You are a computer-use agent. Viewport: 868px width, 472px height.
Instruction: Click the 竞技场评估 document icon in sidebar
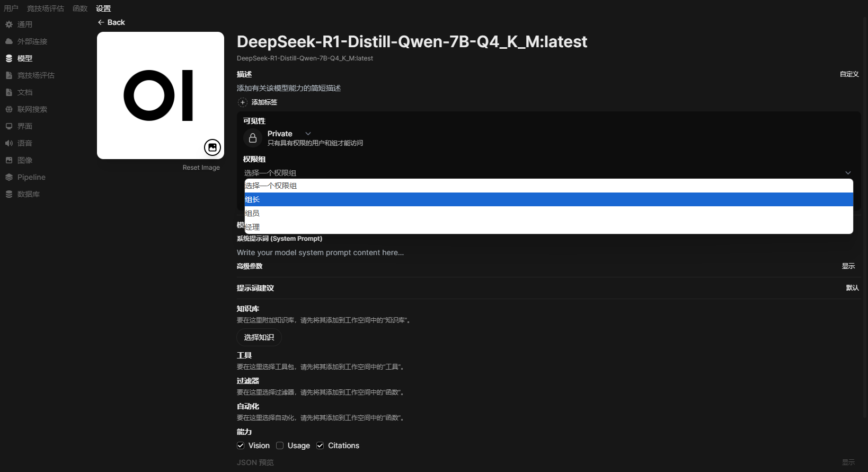pos(9,75)
